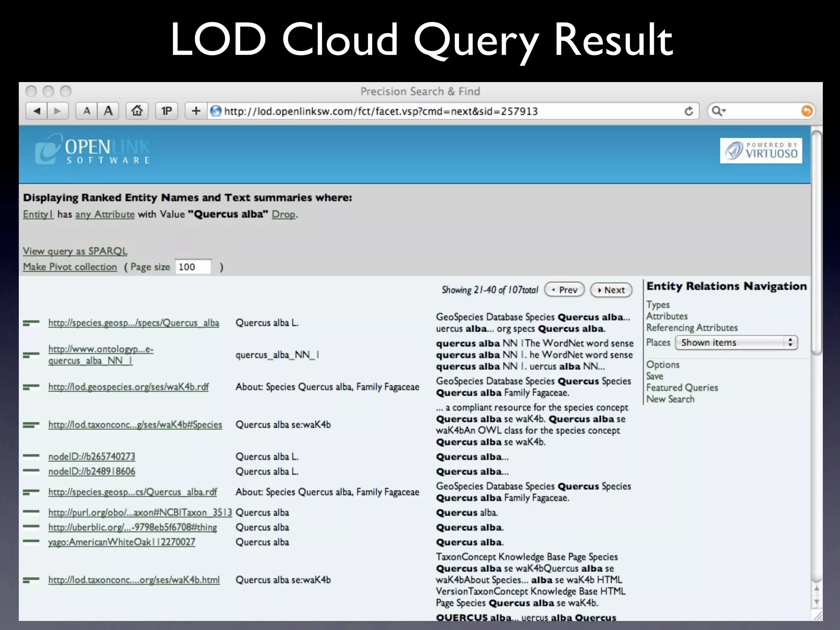This screenshot has width=840, height=630.
Task: Go to next results with Next button
Action: pyautogui.click(x=611, y=290)
